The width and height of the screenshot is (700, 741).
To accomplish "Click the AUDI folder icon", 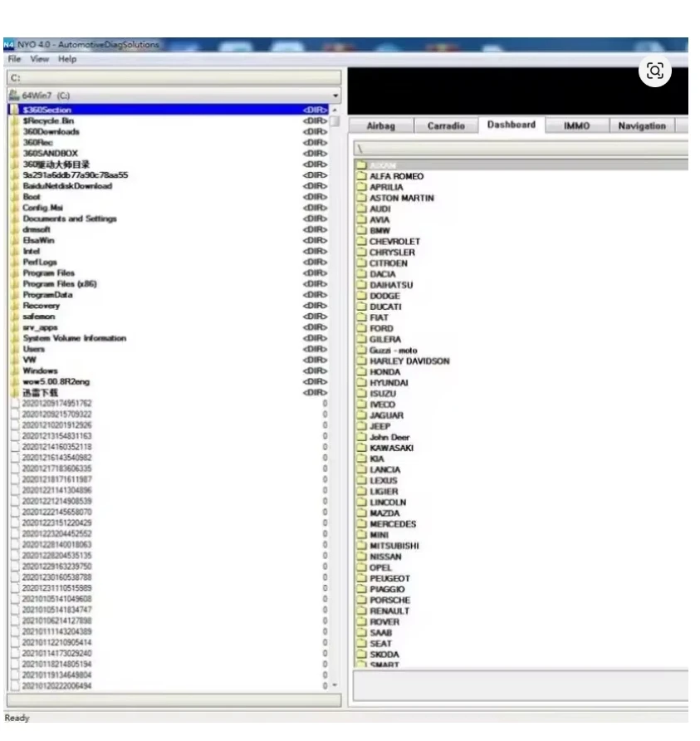I will pyautogui.click(x=362, y=209).
